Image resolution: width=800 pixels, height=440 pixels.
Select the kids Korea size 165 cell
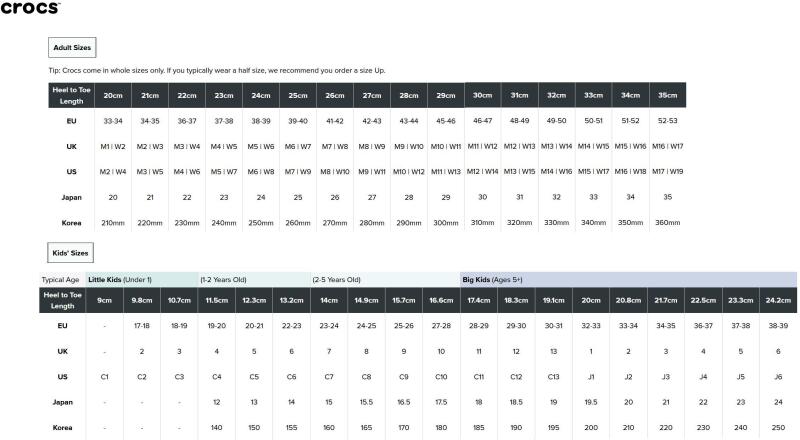[x=366, y=428]
